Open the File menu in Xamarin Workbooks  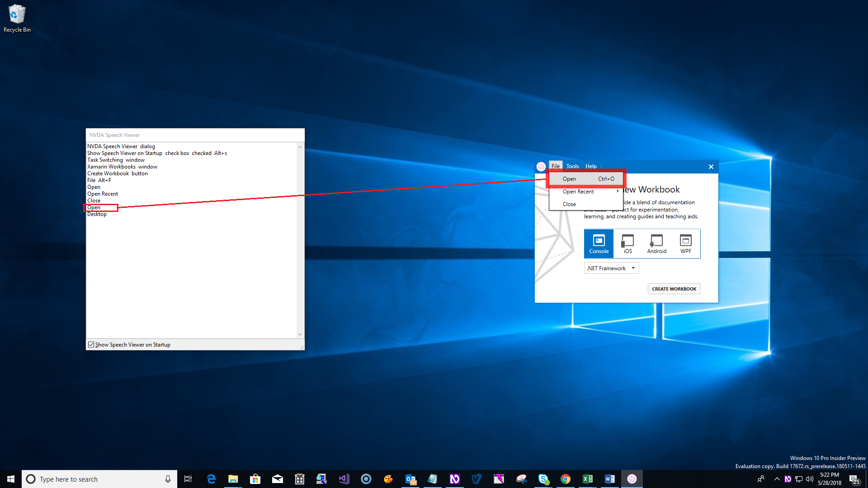click(x=555, y=166)
